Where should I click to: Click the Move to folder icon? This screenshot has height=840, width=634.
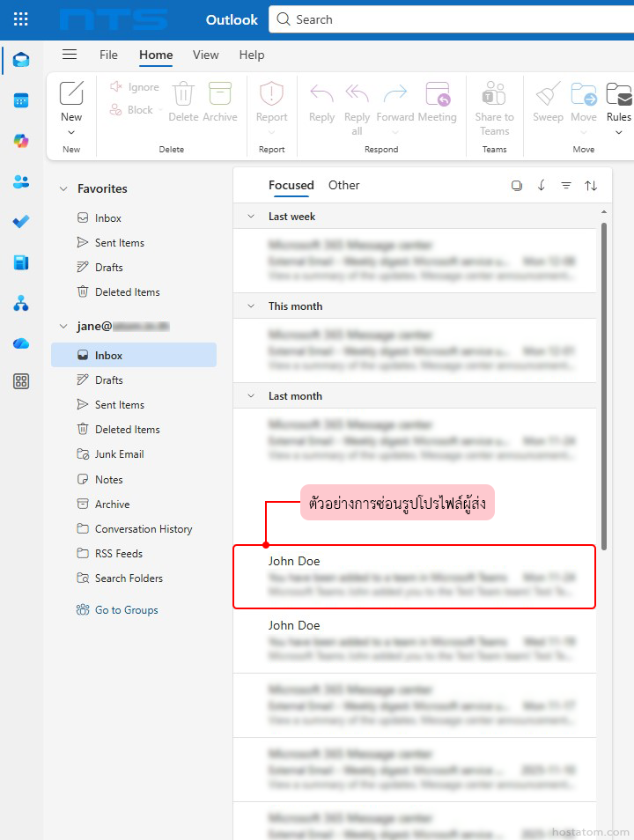point(584,93)
